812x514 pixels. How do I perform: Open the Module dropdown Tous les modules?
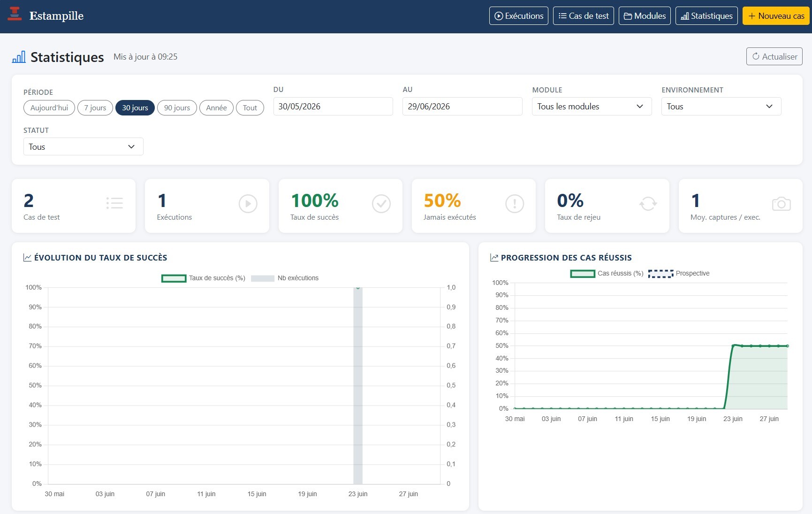tap(592, 107)
